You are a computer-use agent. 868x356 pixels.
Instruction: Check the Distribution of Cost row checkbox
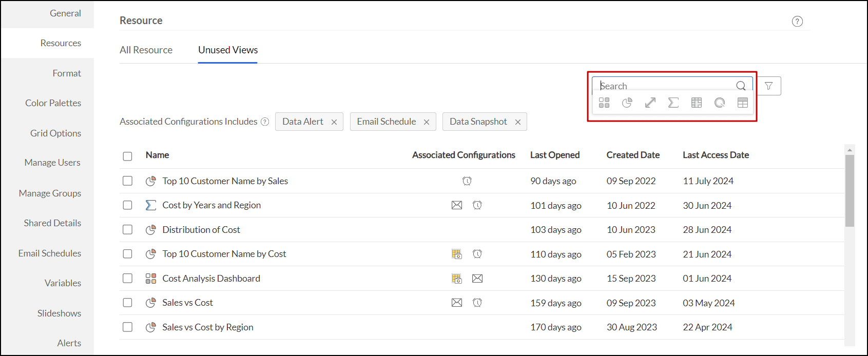point(128,230)
